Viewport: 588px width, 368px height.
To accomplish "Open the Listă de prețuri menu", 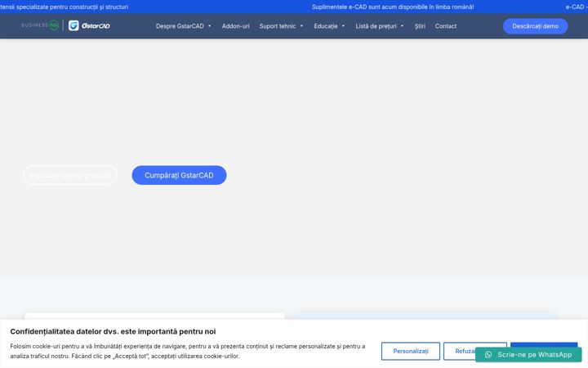I will click(x=376, y=26).
